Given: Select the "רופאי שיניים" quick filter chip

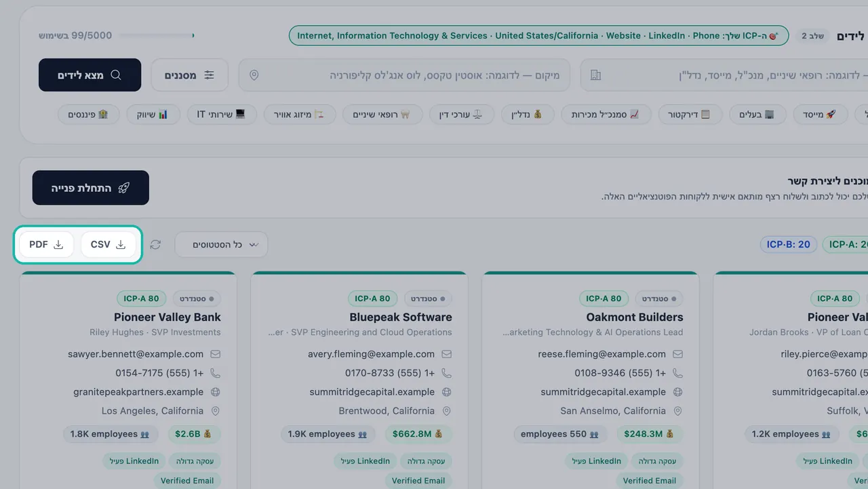Looking at the screenshot, I should pyautogui.click(x=382, y=115).
